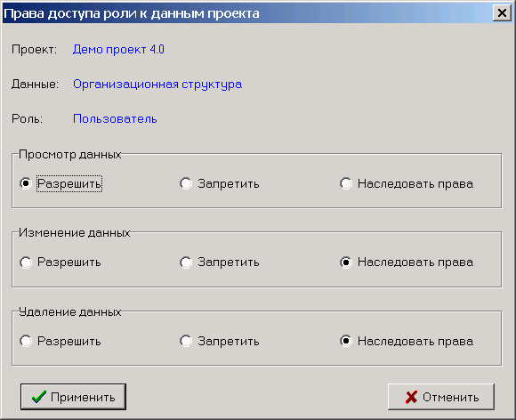516x420 pixels.
Task: Click the Демо проект 4.0 project name
Action: click(118, 49)
